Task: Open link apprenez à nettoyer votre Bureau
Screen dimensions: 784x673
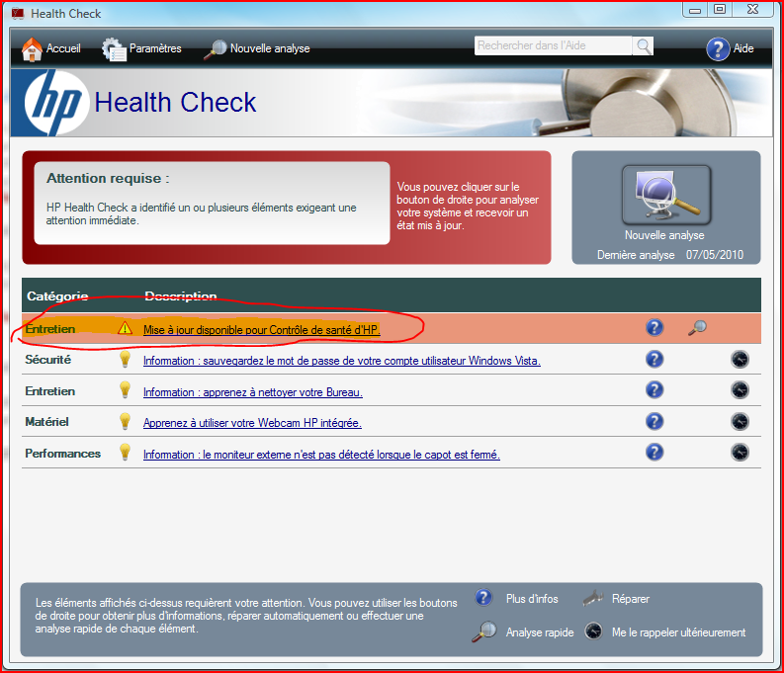Action: click(x=253, y=392)
